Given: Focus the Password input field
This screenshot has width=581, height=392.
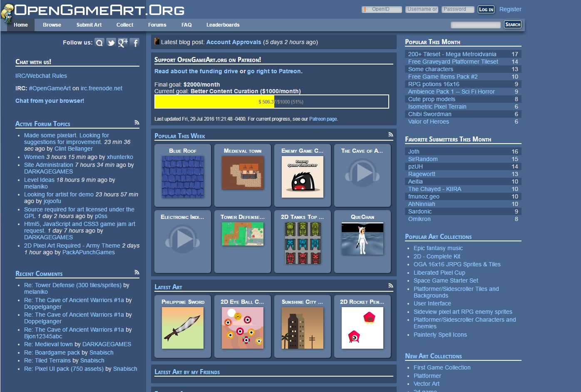Looking at the screenshot, I should [458, 9].
